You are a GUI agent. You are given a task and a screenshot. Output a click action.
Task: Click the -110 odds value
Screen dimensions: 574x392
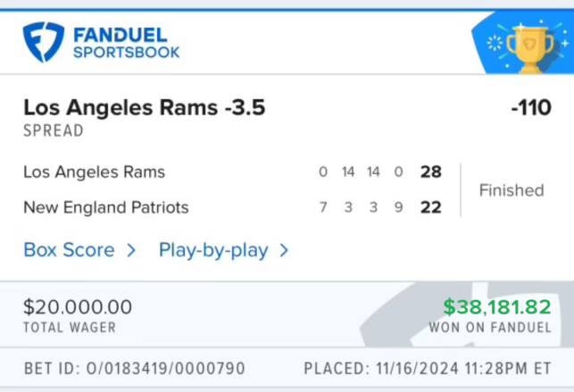pos(531,108)
